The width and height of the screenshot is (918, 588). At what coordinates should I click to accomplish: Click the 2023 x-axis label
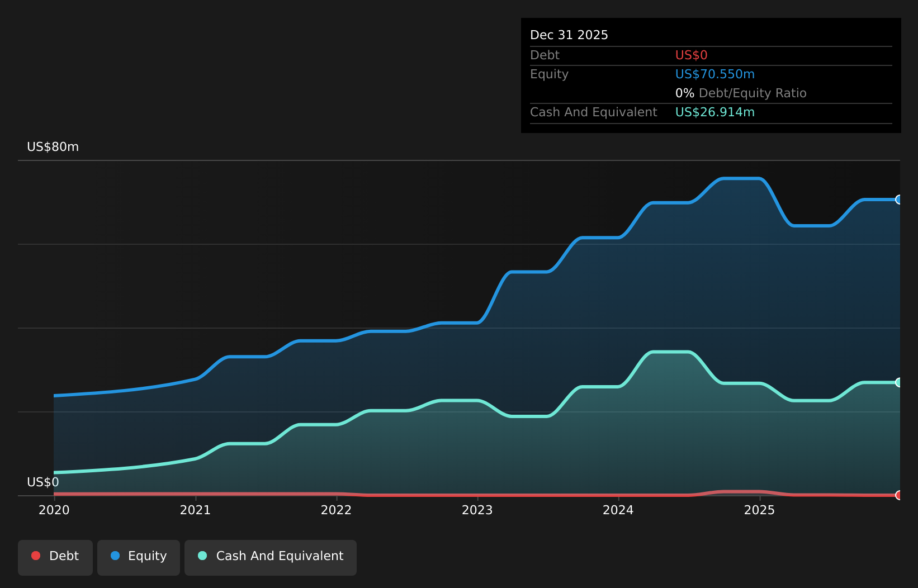(x=477, y=510)
